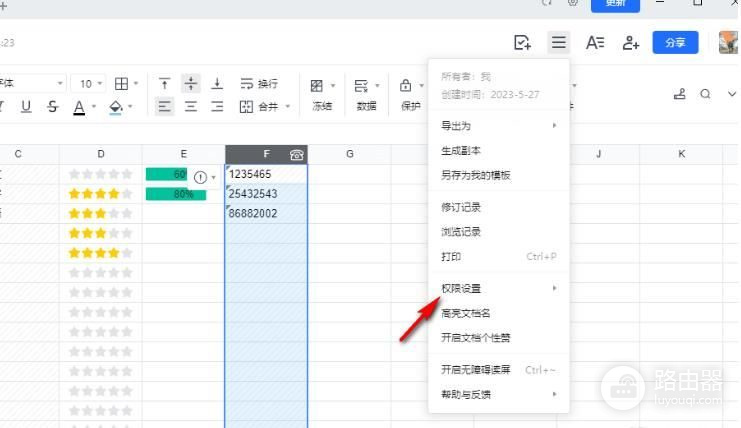Toggle underline formatting
741x428 pixels.
26,106
